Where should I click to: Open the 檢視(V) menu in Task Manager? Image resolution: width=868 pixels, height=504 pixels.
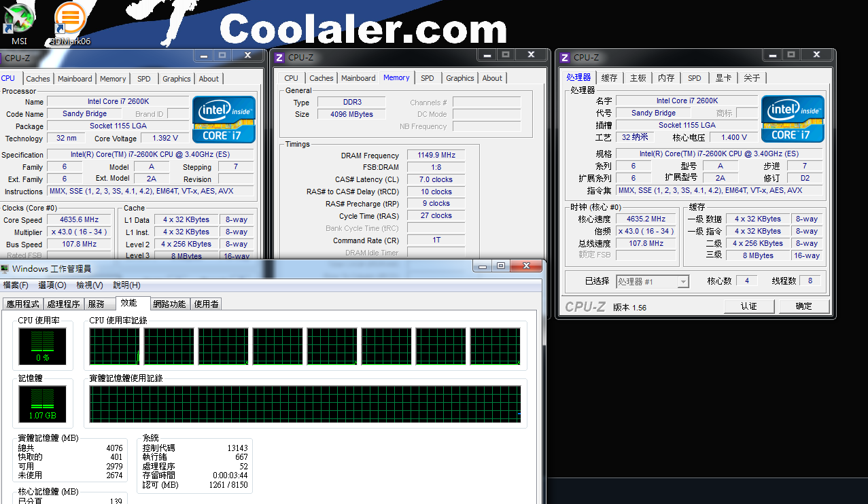90,285
